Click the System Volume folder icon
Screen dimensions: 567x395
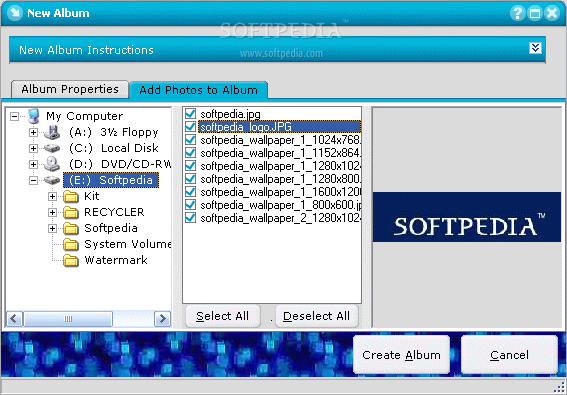pos(71,244)
